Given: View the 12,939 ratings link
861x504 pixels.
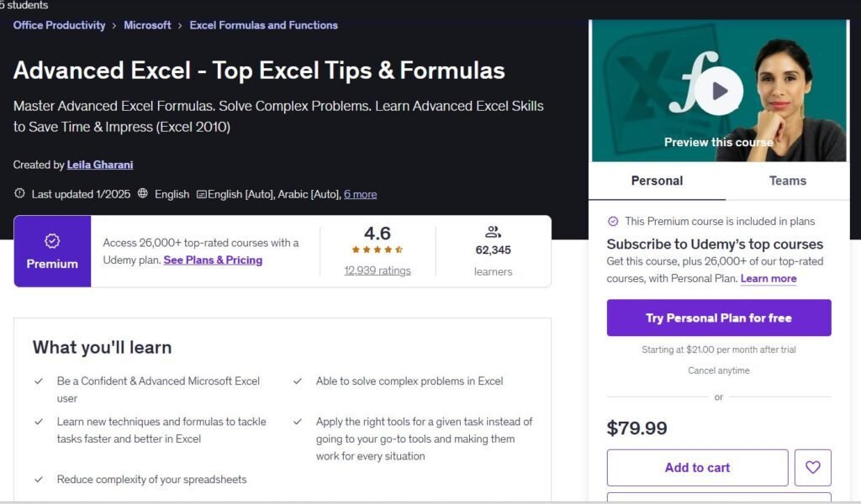Looking at the screenshot, I should pyautogui.click(x=377, y=270).
